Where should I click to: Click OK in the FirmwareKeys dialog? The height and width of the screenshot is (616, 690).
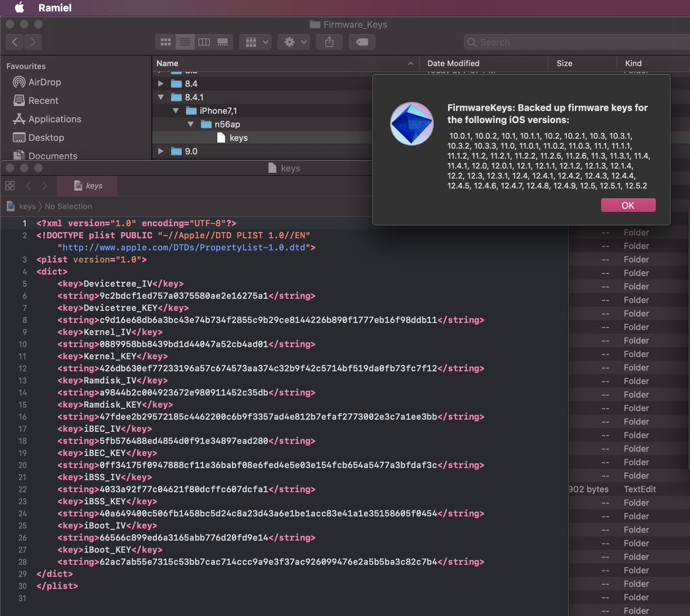coord(628,205)
